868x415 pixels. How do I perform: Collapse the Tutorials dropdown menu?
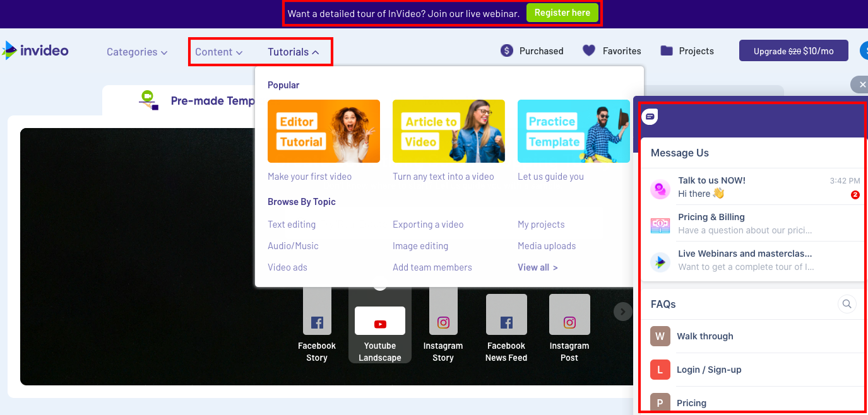(294, 52)
